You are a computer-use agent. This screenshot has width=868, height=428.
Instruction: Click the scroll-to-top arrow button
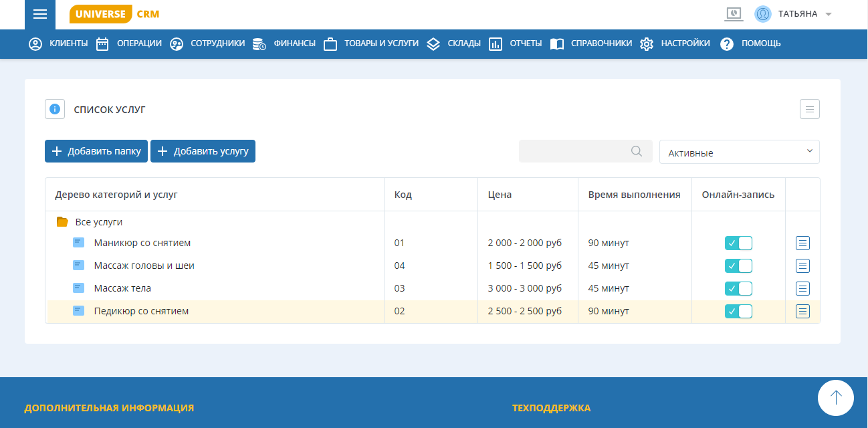(835, 398)
